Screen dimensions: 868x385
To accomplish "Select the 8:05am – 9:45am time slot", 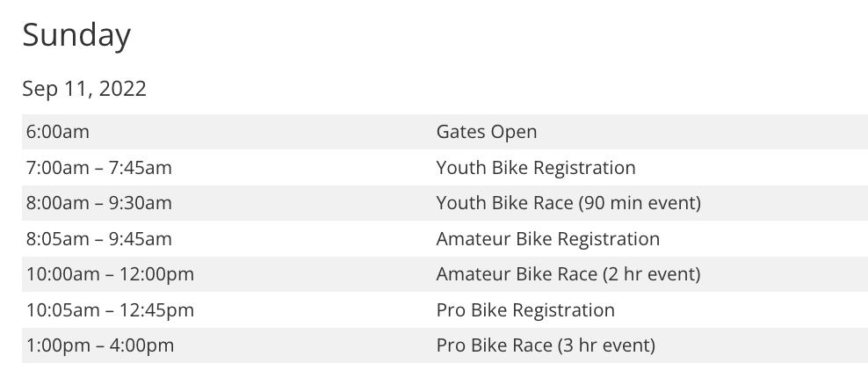I will click(x=99, y=239).
